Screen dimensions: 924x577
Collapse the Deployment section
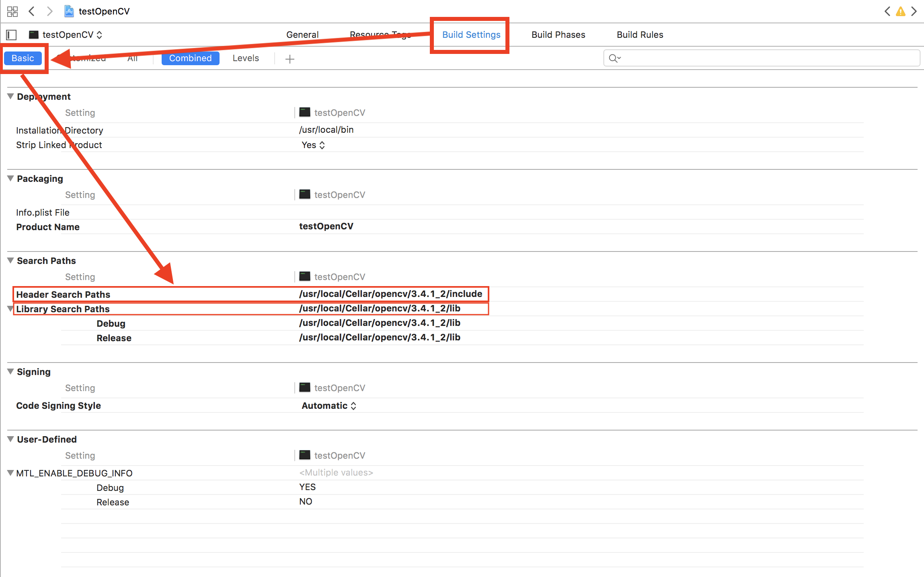coord(10,97)
